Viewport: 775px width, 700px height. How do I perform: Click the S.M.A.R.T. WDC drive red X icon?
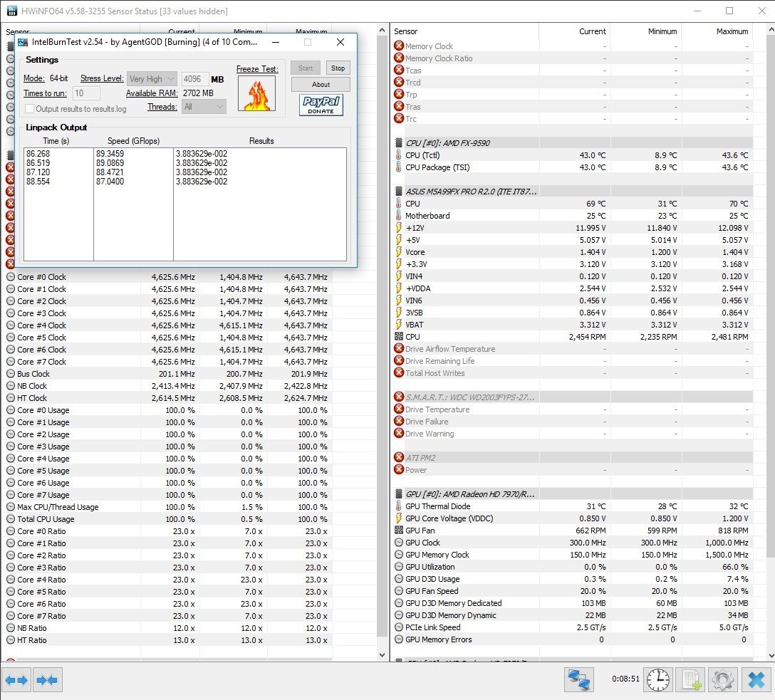(x=398, y=397)
